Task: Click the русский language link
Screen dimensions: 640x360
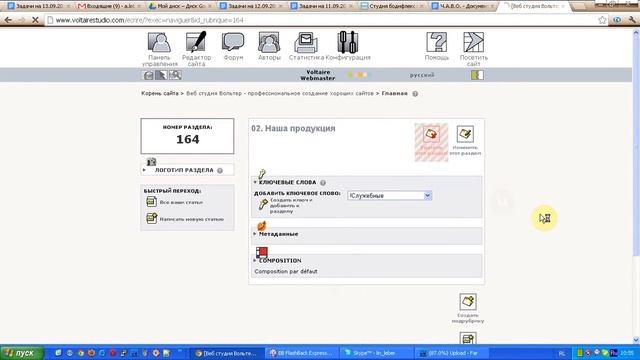Action: tap(422, 75)
